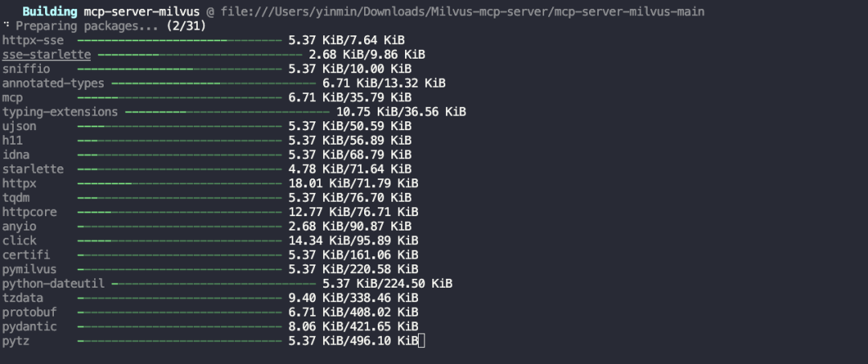Click the pymilvus package name

pos(29,269)
